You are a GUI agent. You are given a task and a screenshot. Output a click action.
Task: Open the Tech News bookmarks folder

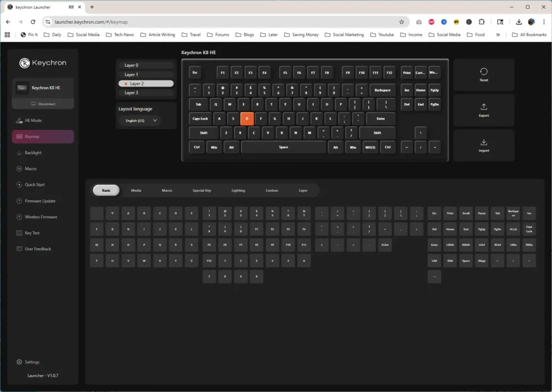coord(120,34)
